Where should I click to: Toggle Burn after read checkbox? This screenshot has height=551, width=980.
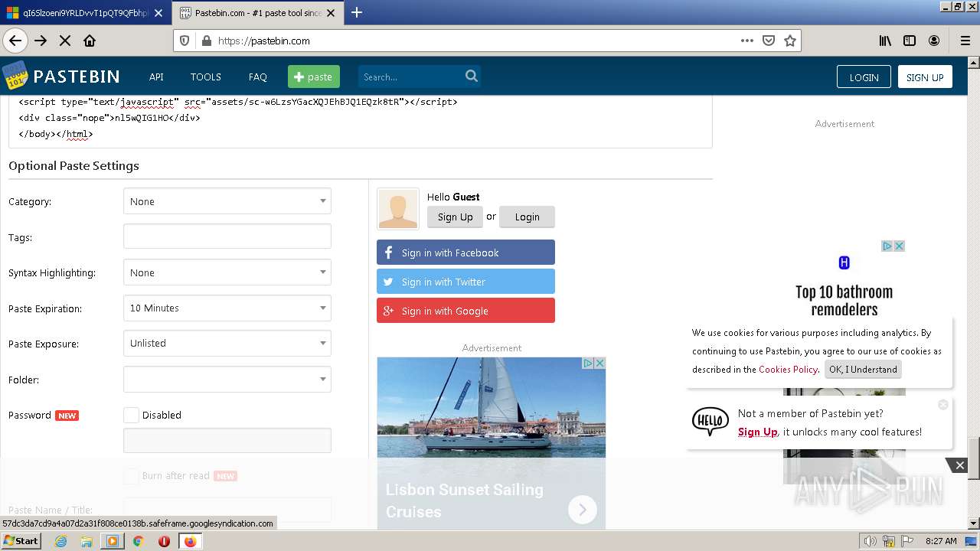(131, 475)
